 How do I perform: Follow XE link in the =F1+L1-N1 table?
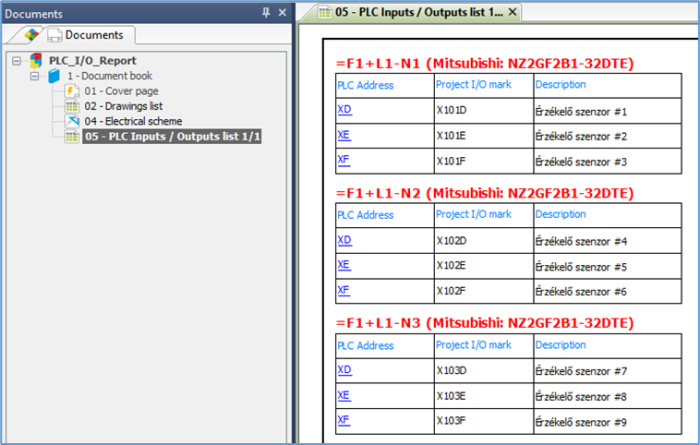tap(344, 135)
